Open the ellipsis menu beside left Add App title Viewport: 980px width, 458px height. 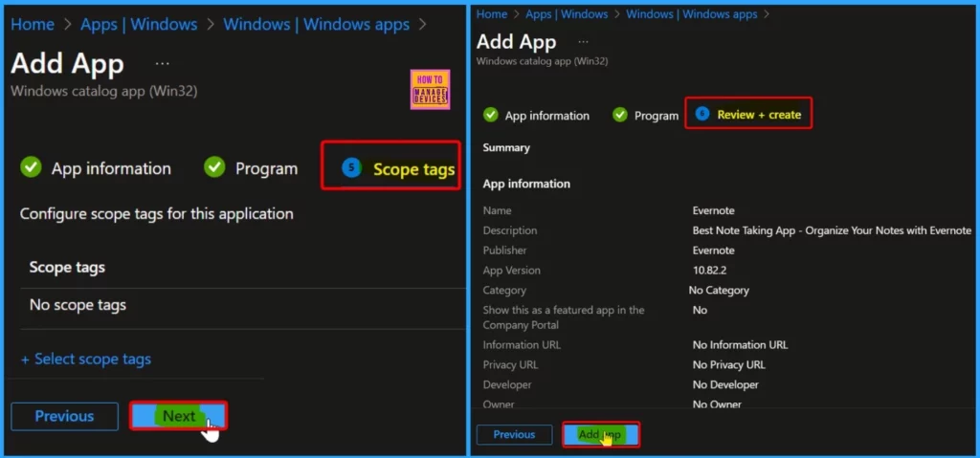coord(162,64)
